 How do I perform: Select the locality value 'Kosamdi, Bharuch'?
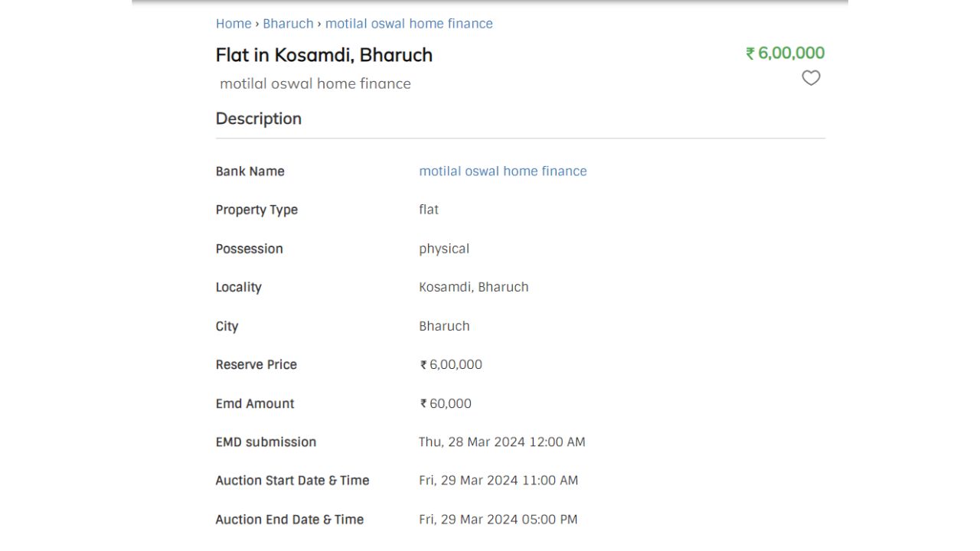(x=474, y=287)
